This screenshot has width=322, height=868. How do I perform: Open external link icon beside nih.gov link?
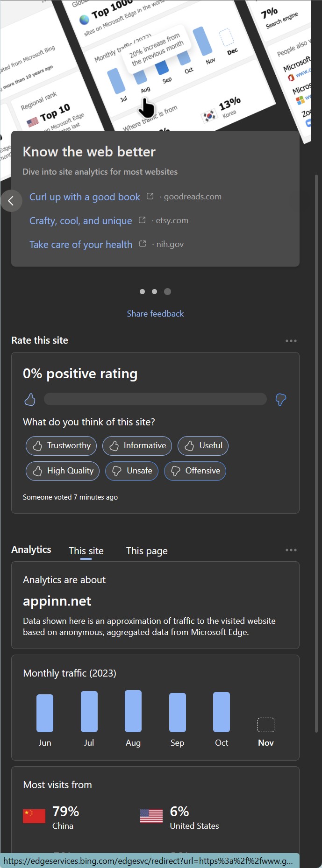point(143,244)
